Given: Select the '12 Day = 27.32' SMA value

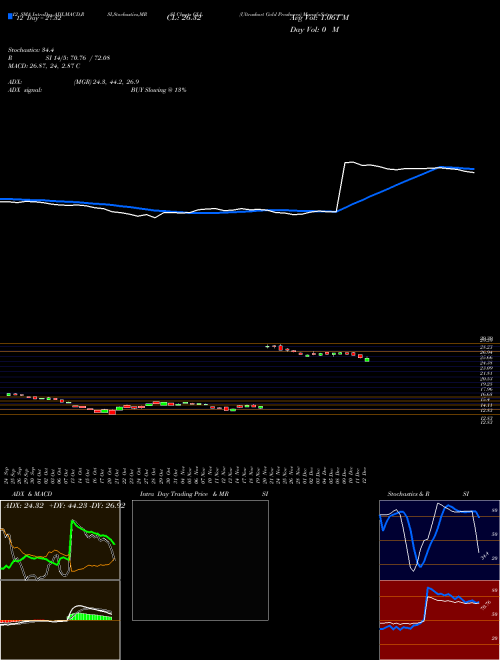Looking at the screenshot, I should [x=39, y=18].
